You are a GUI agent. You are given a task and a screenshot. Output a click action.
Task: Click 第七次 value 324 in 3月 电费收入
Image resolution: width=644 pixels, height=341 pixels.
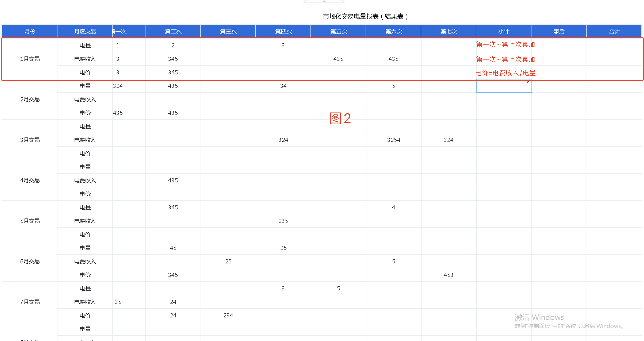click(x=449, y=140)
